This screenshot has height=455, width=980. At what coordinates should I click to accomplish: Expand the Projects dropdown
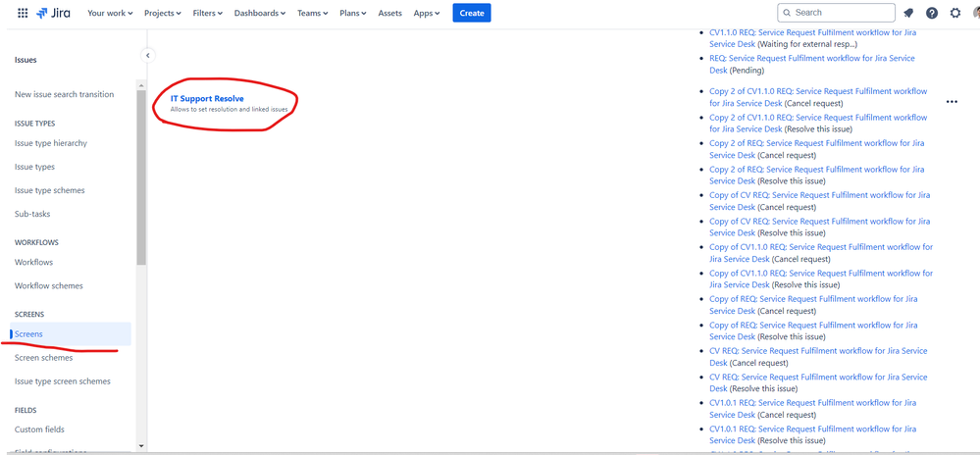click(163, 13)
